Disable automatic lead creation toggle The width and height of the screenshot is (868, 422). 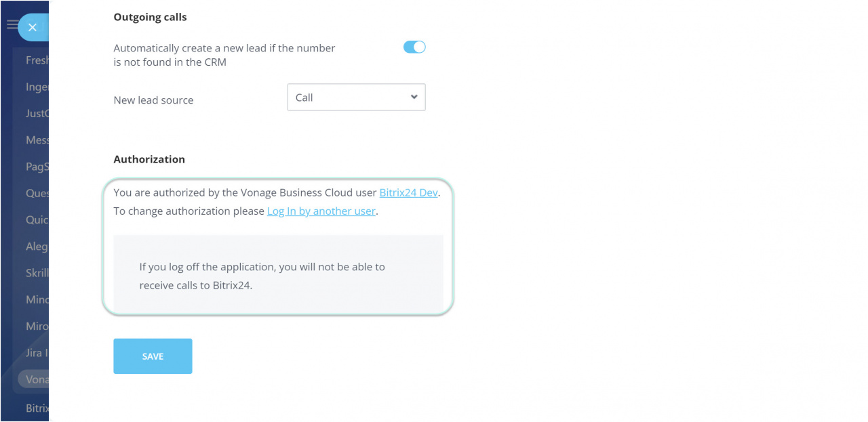pos(414,47)
